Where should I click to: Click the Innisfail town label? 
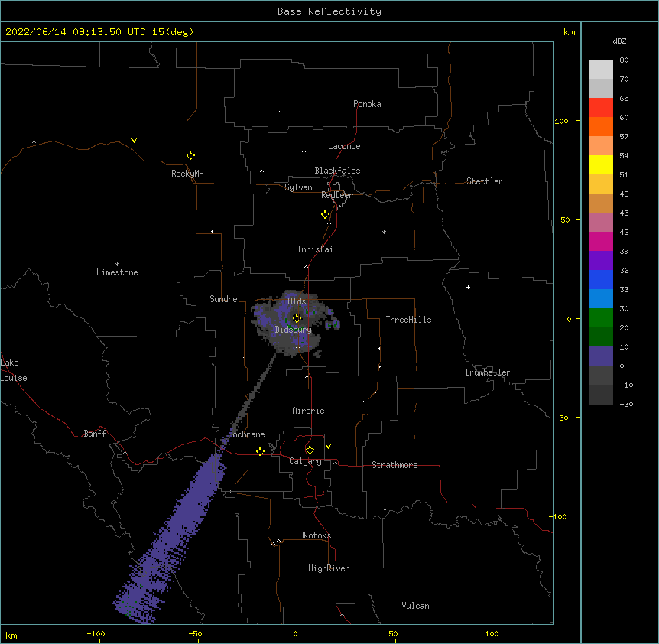[317, 249]
